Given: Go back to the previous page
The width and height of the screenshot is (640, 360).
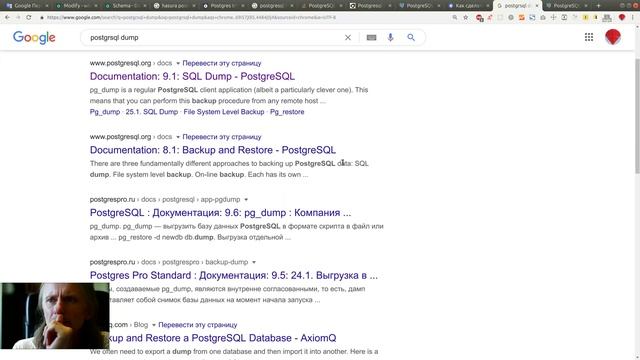Looking at the screenshot, I should point(7,18).
